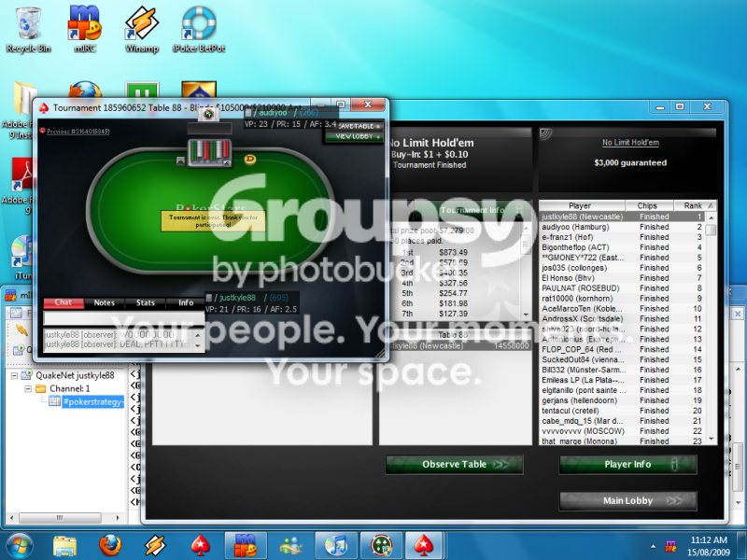Sort player list by Chips column
Viewport: 747px width, 560px height.
[647, 205]
